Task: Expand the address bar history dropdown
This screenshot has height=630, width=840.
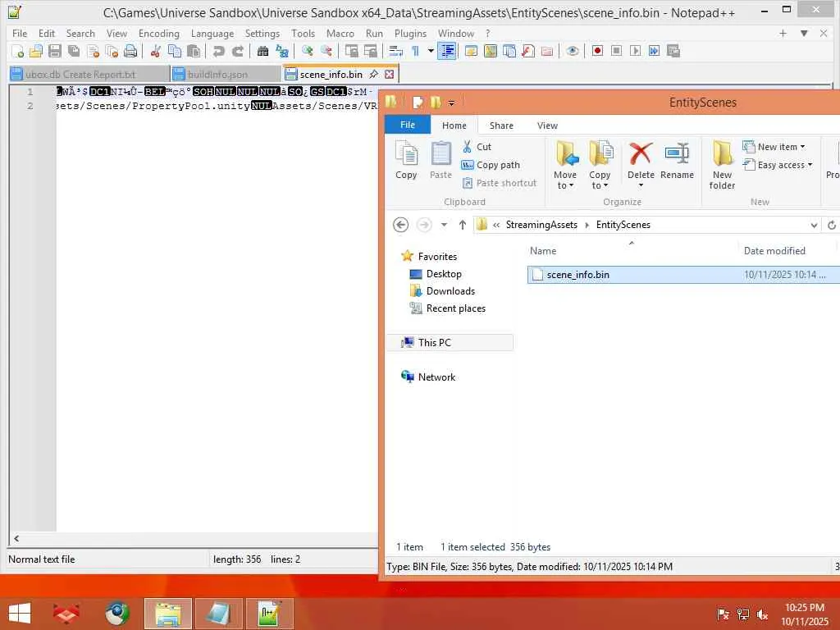Action: coord(815,225)
